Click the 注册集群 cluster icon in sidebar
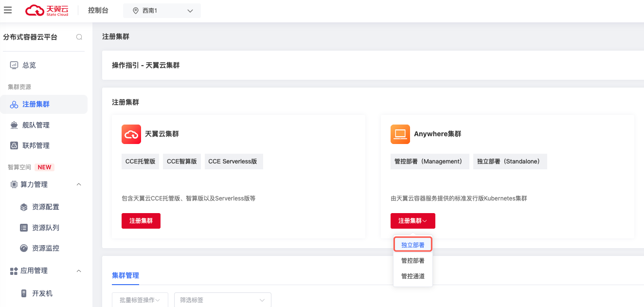644x307 pixels. [14, 105]
